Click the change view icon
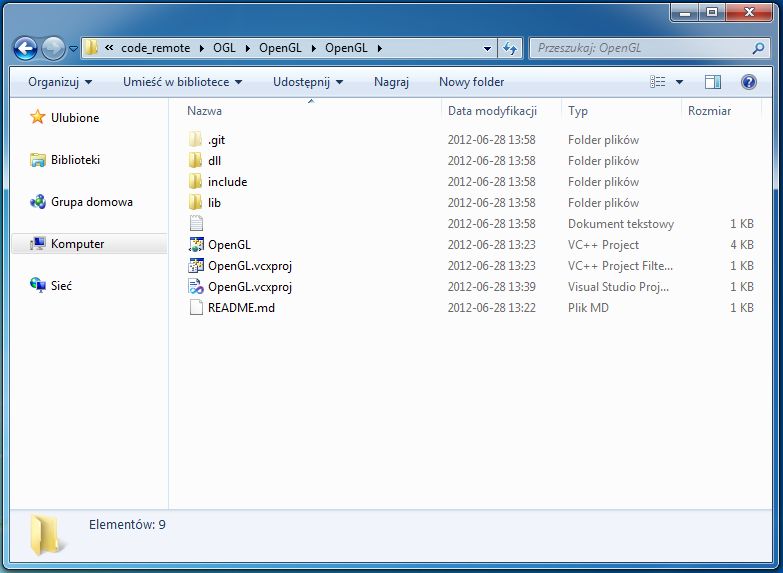This screenshot has width=783, height=573. (x=658, y=82)
